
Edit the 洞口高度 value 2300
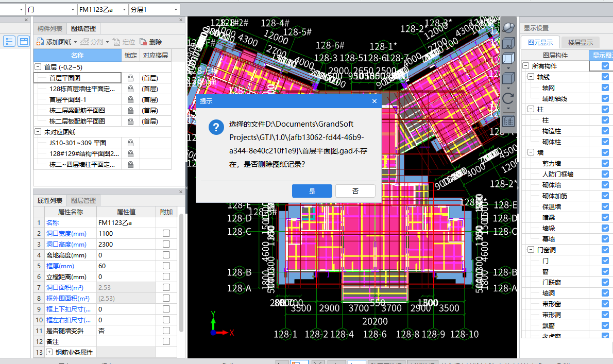(x=126, y=244)
